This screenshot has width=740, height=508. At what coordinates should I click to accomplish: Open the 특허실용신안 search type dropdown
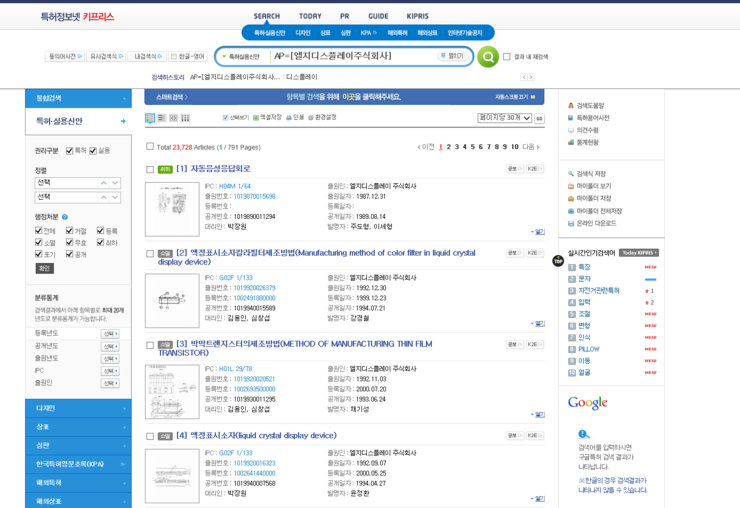point(241,57)
